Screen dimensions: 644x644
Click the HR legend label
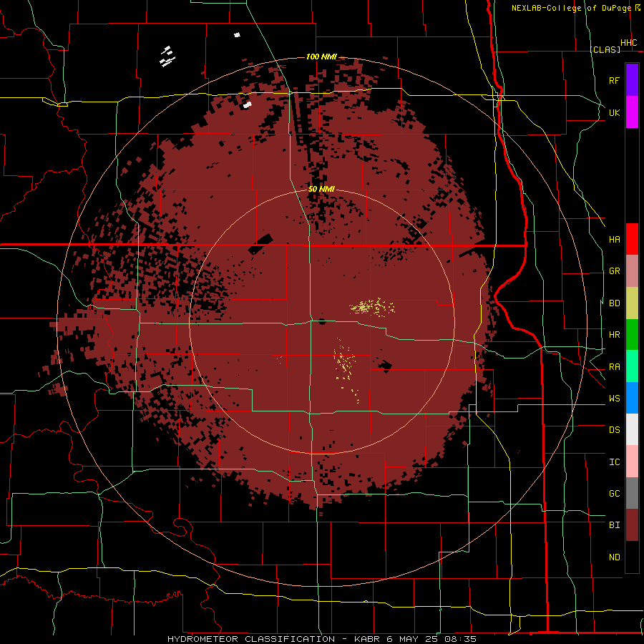click(614, 335)
